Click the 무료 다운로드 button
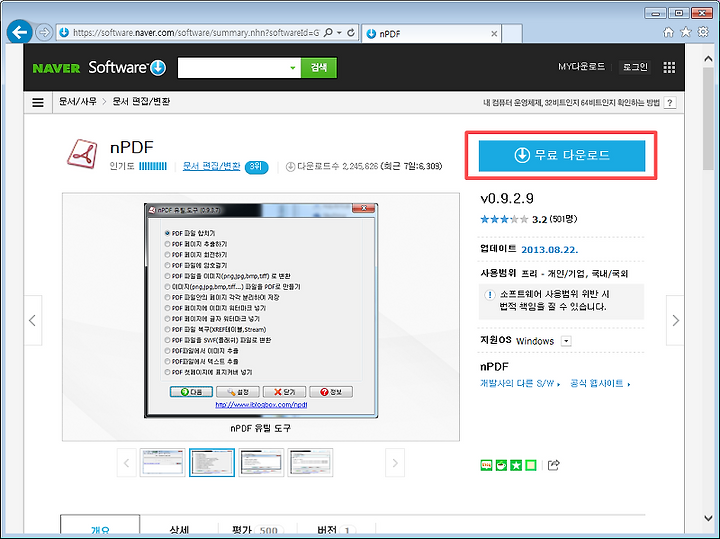The image size is (720, 539). tap(562, 156)
